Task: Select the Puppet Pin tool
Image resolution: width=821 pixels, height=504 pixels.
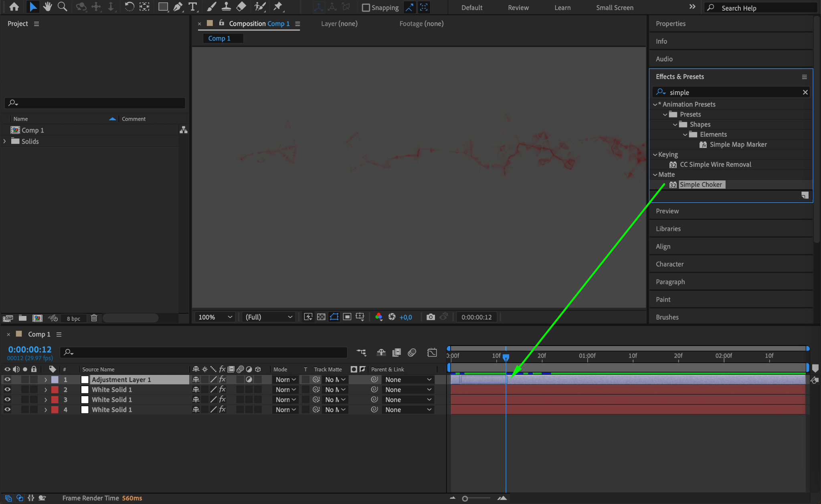Action: 277,7
